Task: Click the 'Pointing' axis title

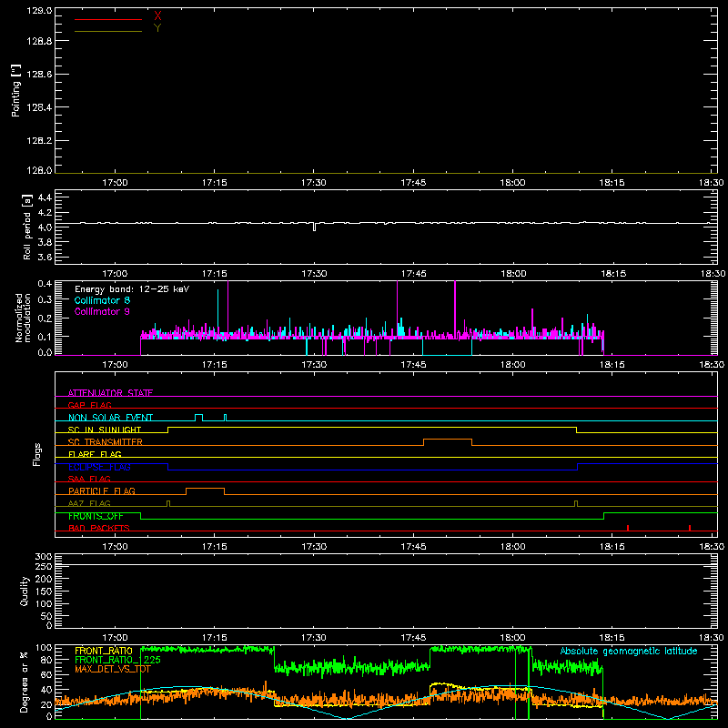Action: (x=15, y=91)
